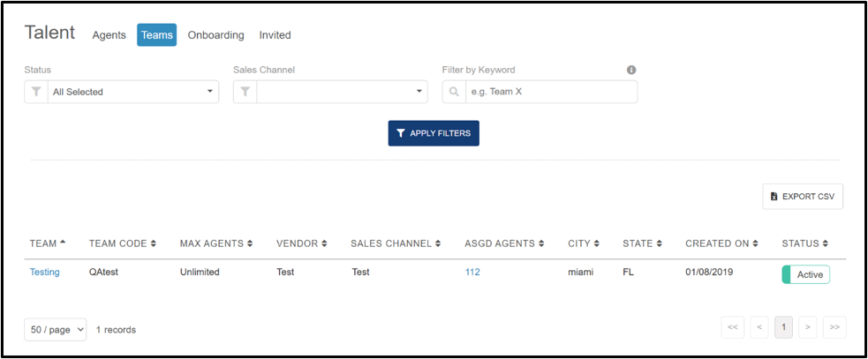Open the Testing team link
Image resolution: width=868 pixels, height=359 pixels.
(x=45, y=273)
